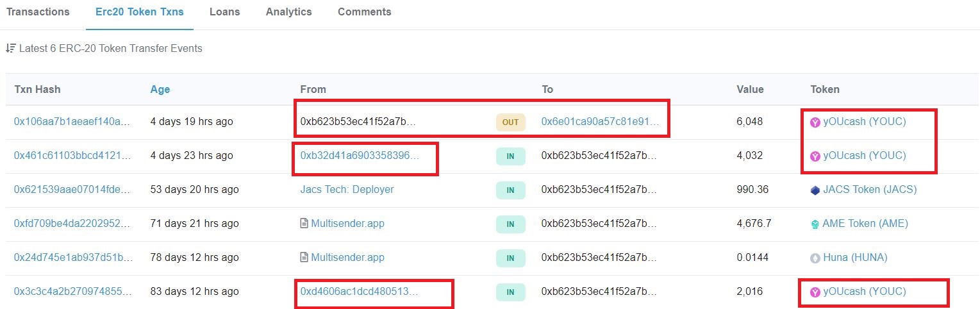
Task: Select the age 78 days 12 hrs ago
Action: (x=194, y=257)
